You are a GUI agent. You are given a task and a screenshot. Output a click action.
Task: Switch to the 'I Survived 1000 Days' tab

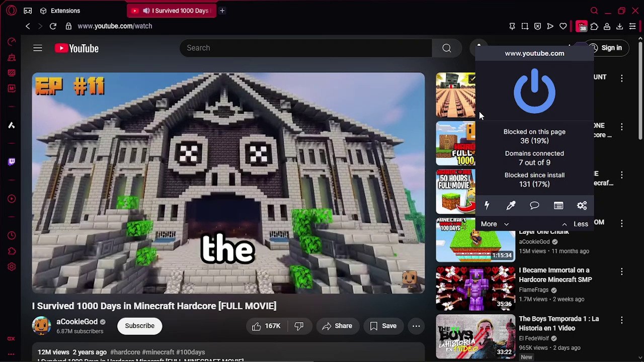pyautogui.click(x=171, y=11)
